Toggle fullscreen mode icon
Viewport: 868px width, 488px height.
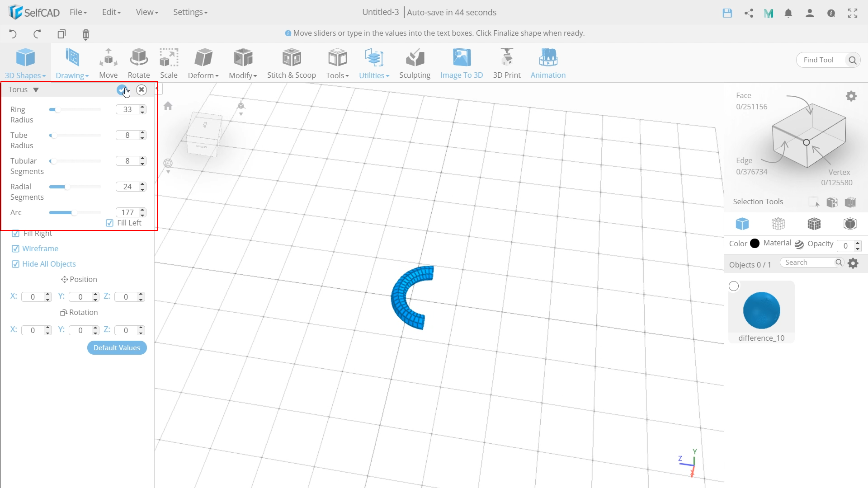pos(853,13)
